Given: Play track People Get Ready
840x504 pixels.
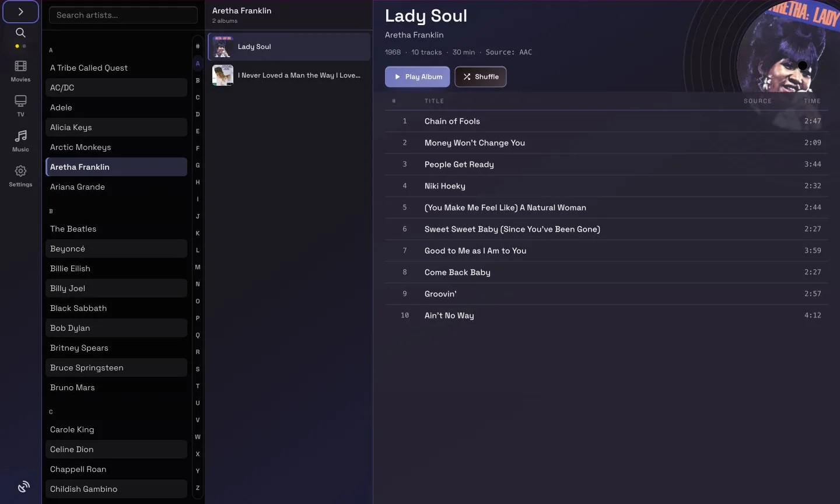Looking at the screenshot, I should pos(607,164).
